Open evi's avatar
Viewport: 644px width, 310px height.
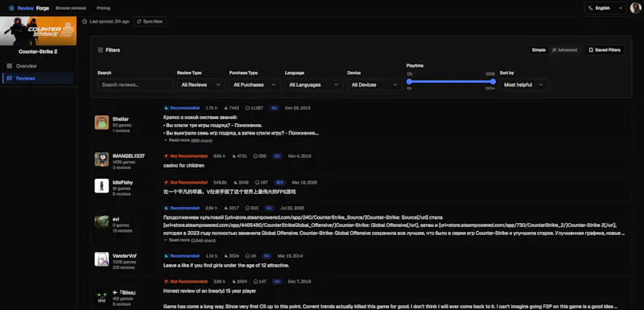[x=101, y=221]
